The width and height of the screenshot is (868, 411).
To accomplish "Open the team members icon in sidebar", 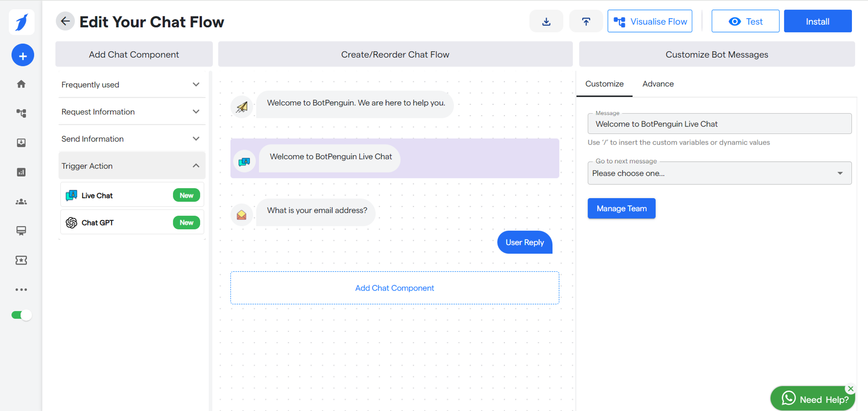I will click(21, 202).
